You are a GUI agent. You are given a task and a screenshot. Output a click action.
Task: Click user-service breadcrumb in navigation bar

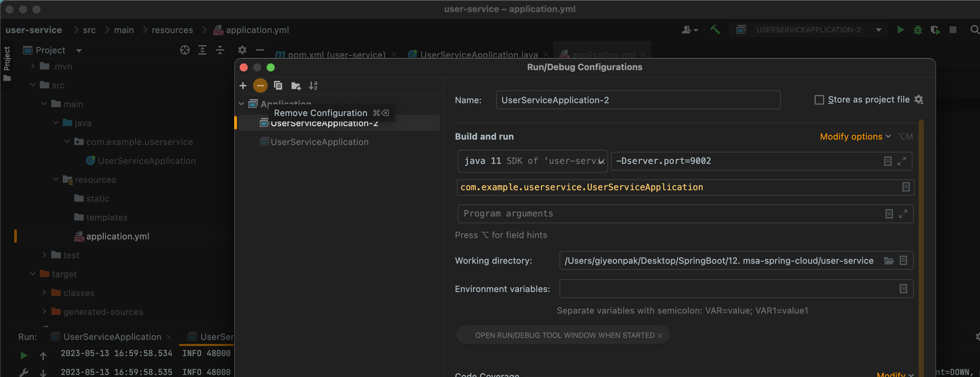33,30
